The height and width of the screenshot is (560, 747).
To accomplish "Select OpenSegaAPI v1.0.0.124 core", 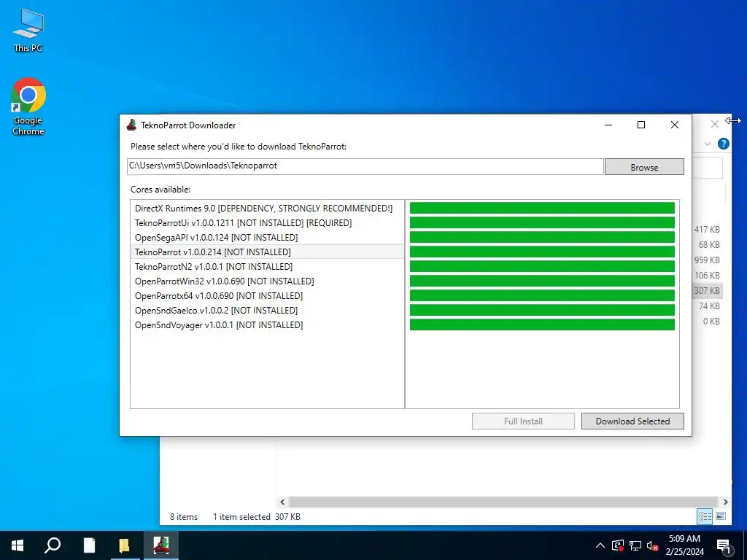I will [267, 238].
